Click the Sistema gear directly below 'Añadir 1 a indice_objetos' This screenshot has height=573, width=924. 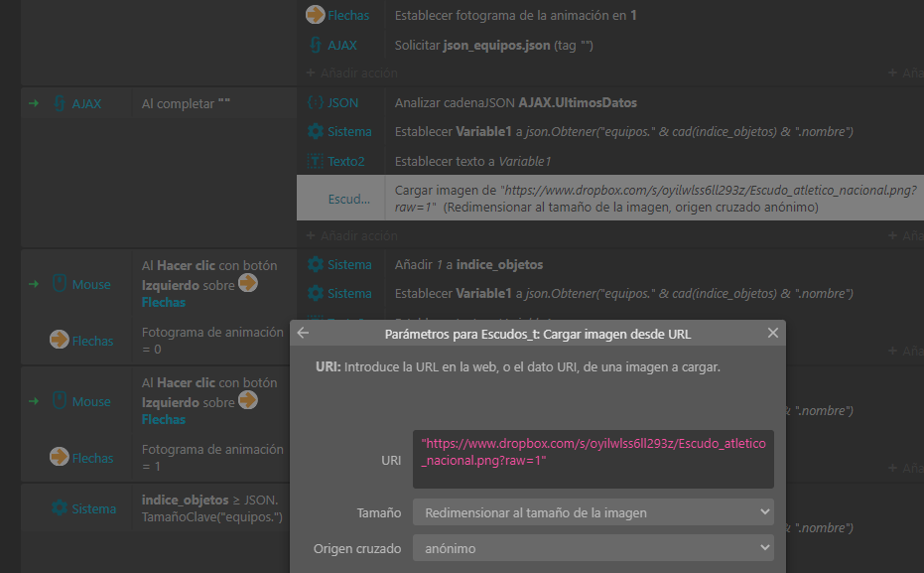(316, 294)
